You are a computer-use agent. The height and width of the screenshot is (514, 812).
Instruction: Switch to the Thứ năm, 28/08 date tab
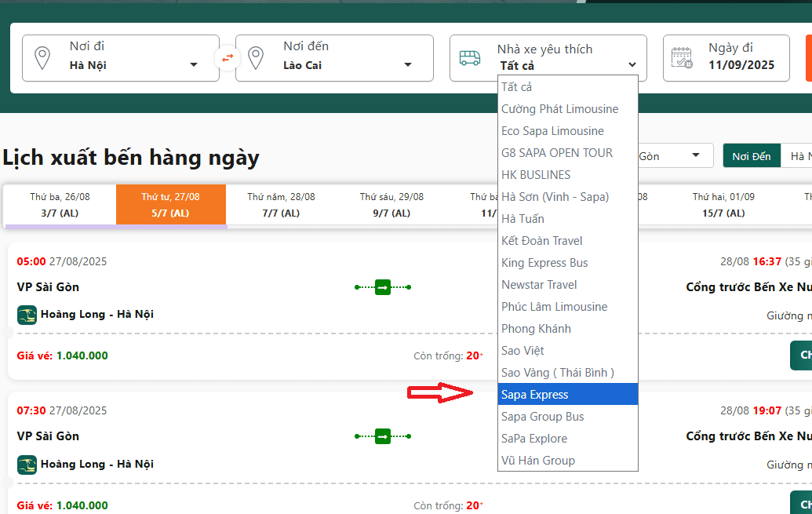tap(281, 205)
